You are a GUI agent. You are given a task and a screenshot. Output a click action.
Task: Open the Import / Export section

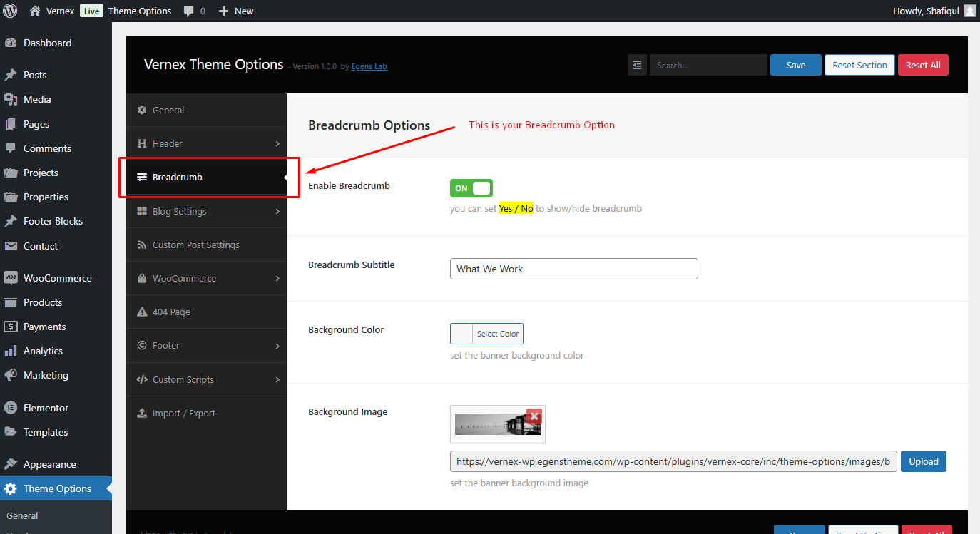pos(206,413)
